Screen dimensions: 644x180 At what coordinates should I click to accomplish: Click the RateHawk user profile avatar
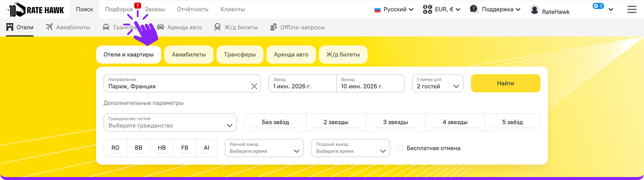click(534, 10)
